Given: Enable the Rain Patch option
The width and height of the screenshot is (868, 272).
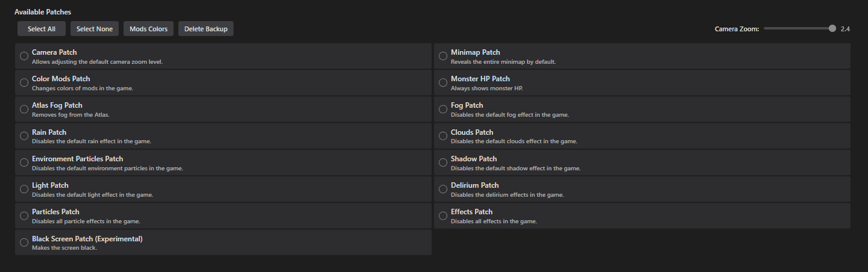Looking at the screenshot, I should click(24, 136).
